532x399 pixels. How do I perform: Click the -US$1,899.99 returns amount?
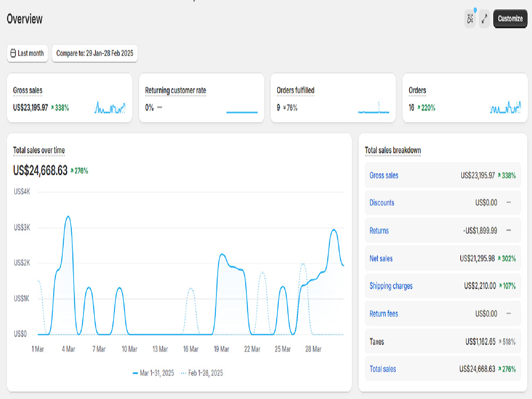(x=480, y=231)
